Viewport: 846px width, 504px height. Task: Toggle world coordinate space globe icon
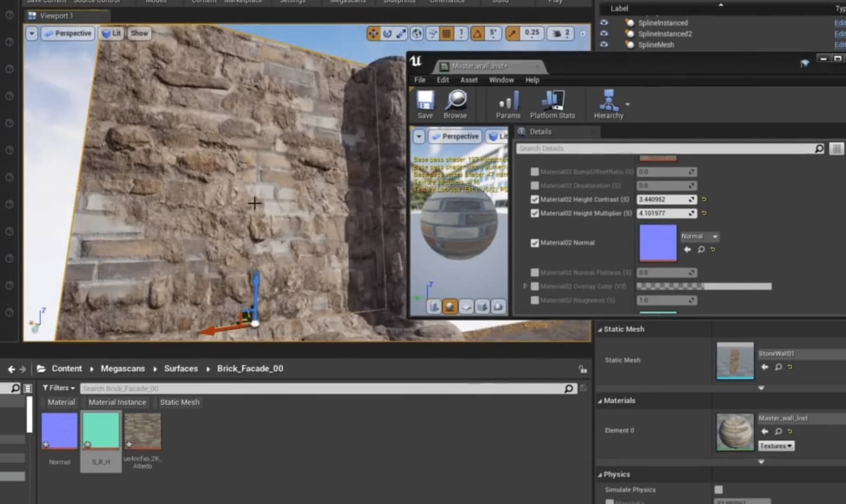click(x=417, y=33)
